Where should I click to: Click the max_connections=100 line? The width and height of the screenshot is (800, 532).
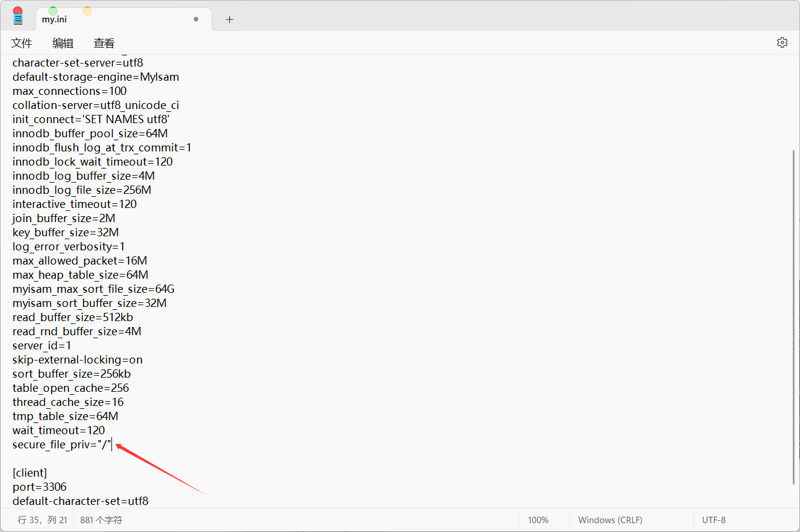coord(70,91)
